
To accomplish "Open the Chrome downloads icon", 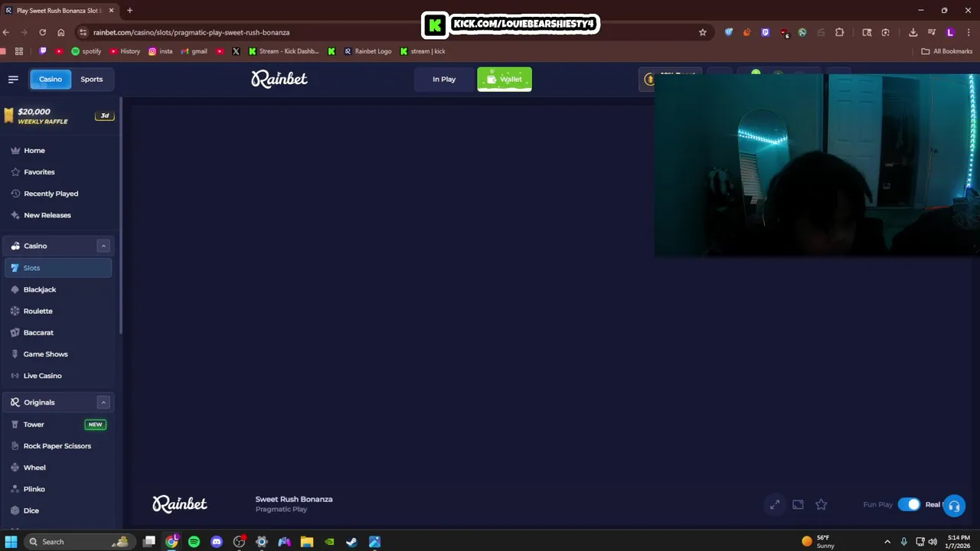I will [913, 32].
